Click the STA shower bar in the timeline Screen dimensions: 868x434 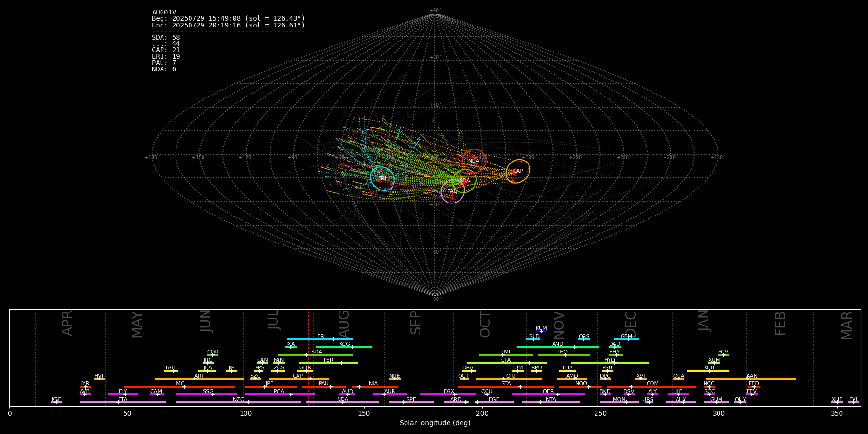pyautogui.click(x=506, y=386)
